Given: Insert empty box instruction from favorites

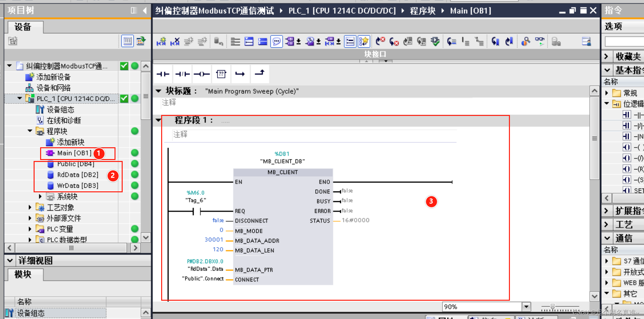Looking at the screenshot, I should point(221,74).
